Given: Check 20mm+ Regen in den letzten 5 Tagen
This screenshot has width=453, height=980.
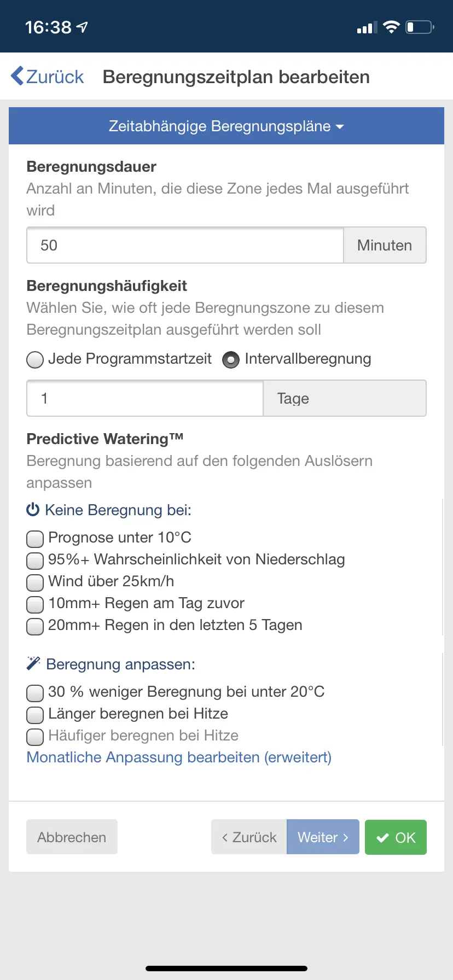Looking at the screenshot, I should [35, 626].
